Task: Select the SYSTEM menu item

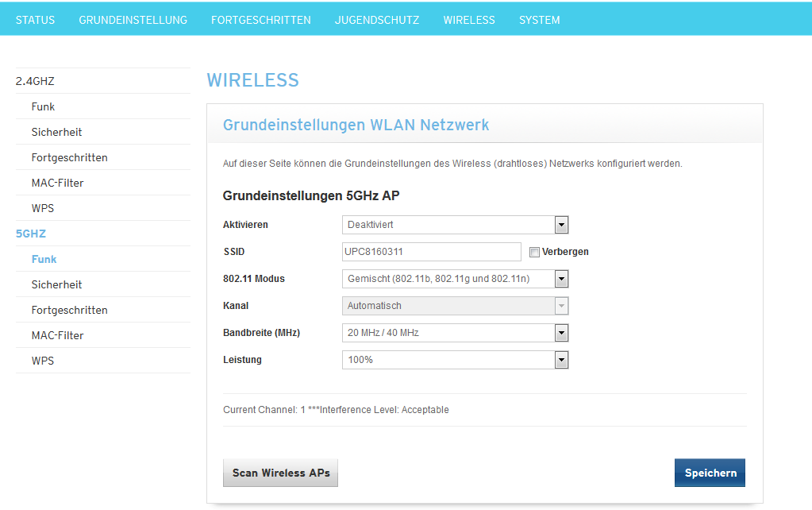Action: (x=539, y=20)
